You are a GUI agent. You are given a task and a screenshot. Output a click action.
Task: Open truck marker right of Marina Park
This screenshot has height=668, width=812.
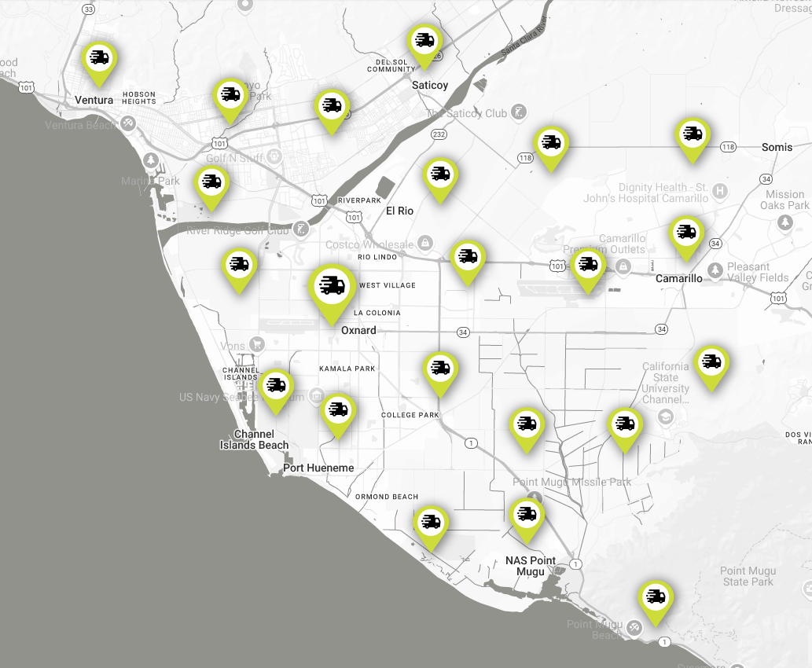coord(211,182)
